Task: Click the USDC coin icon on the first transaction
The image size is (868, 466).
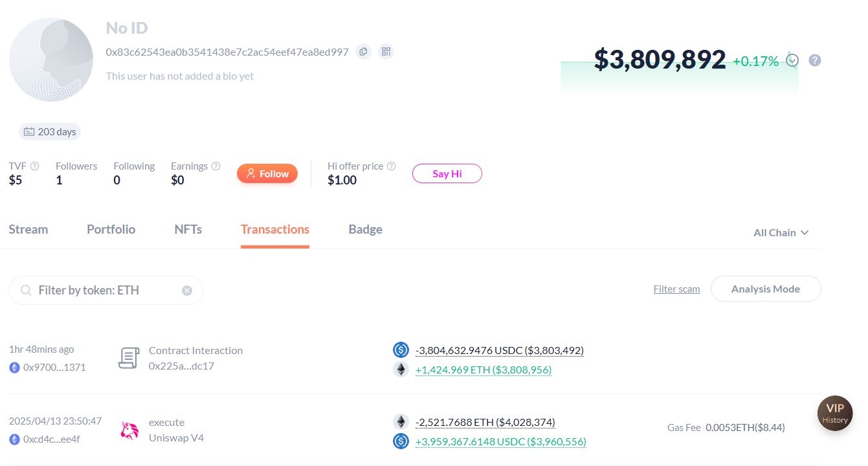Action: (401, 349)
